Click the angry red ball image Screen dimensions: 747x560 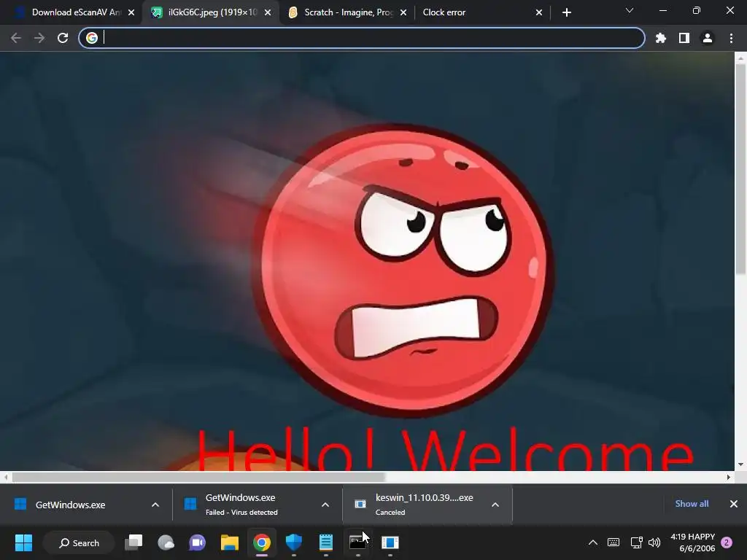tap(403, 270)
